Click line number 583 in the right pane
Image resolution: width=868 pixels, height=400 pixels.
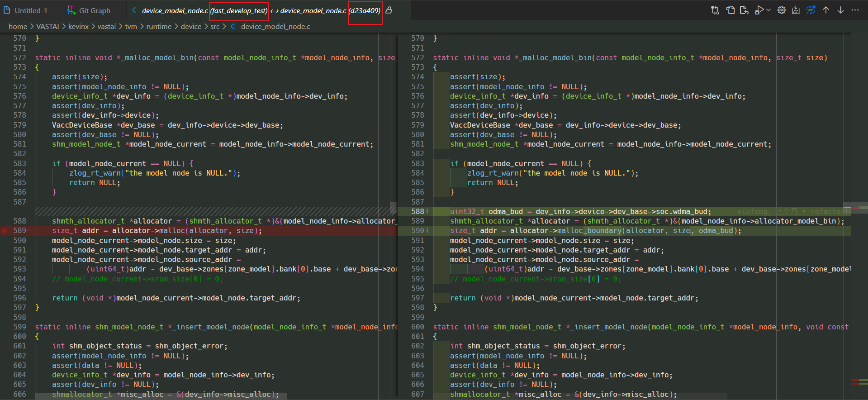tap(417, 164)
